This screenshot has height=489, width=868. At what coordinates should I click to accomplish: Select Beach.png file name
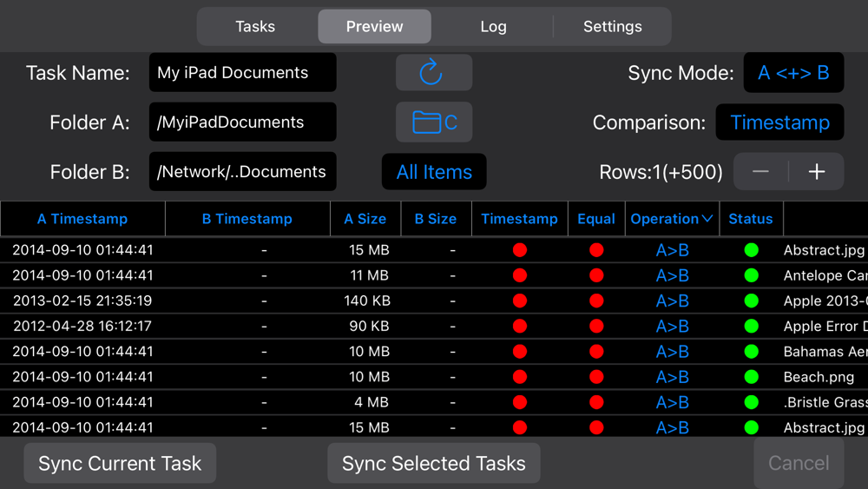pyautogui.click(x=819, y=377)
